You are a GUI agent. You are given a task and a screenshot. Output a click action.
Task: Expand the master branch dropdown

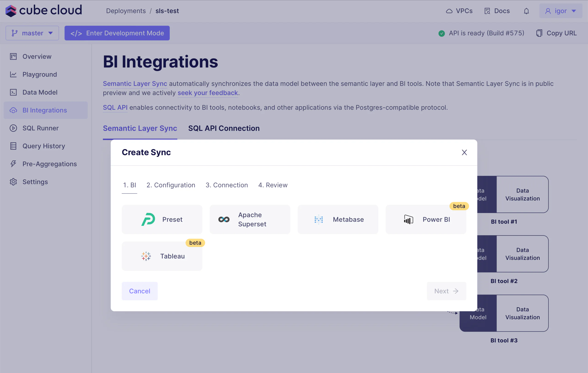coord(32,33)
